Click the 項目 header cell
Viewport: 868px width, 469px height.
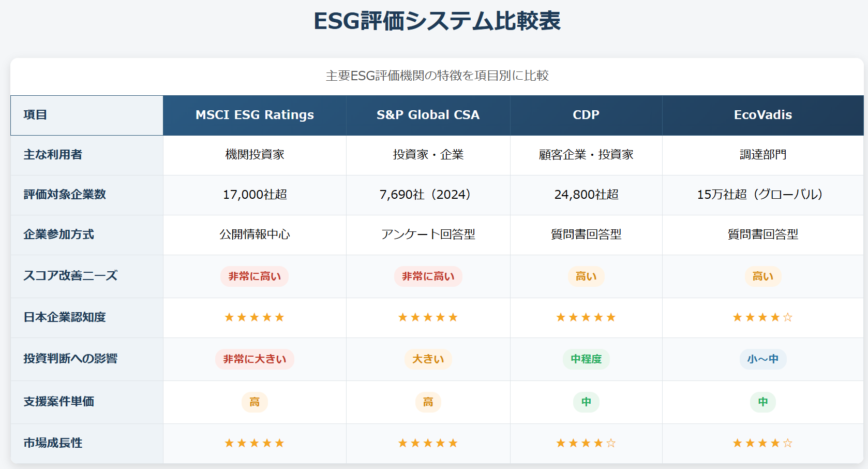click(x=87, y=115)
